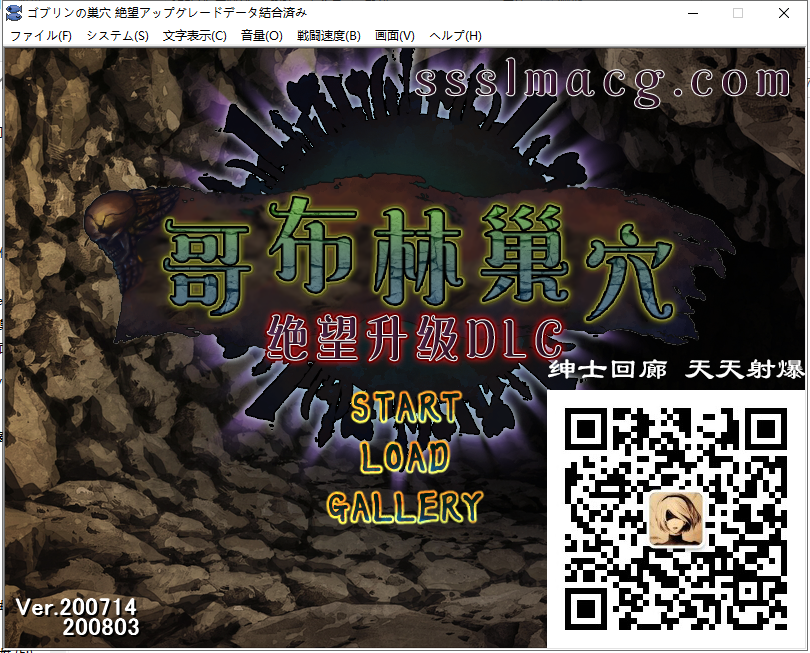The width and height of the screenshot is (810, 653).
Task: Open the ヘルプ(H) help menu
Action: pos(455,36)
